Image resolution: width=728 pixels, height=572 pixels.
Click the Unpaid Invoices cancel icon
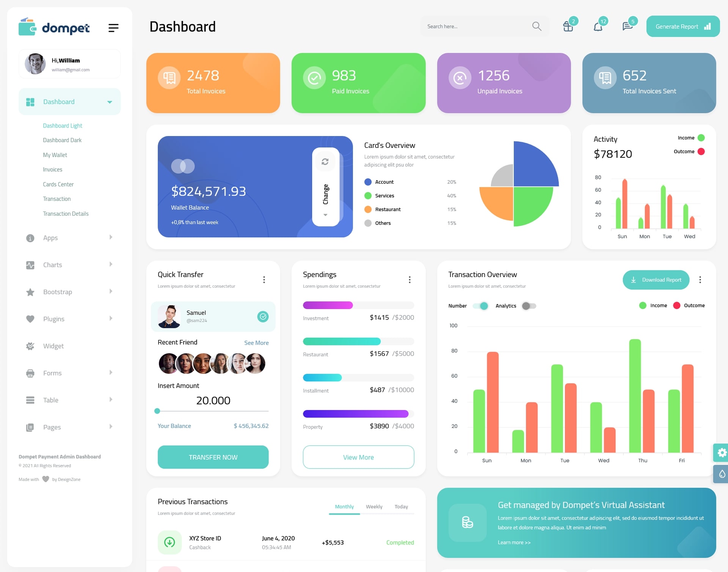(460, 77)
